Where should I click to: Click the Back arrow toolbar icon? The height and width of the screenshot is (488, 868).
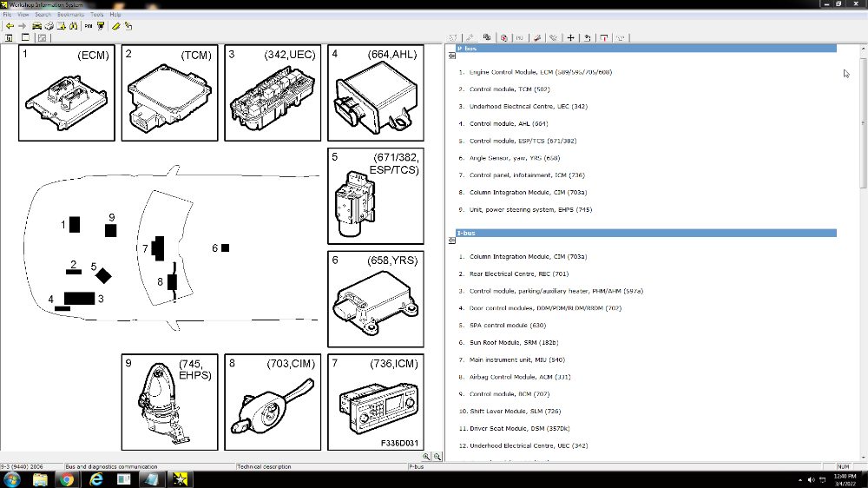[x=9, y=26]
